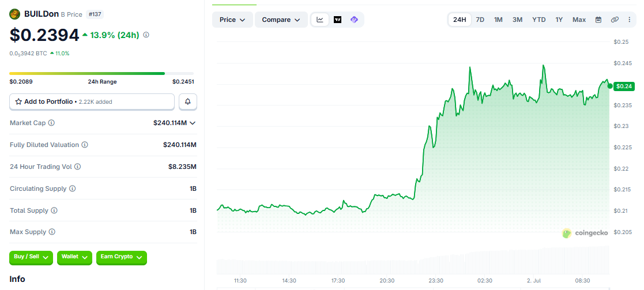644x290 pixels.
Task: Click the price alert bell icon
Action: pos(188,101)
